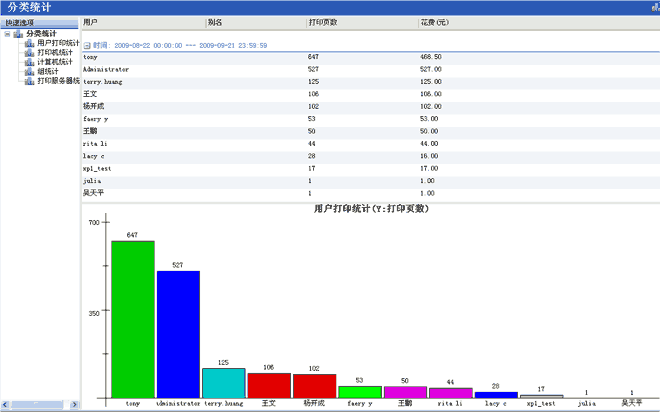Click the 快速选项 panel header
This screenshot has height=412, width=660.
click(39, 23)
